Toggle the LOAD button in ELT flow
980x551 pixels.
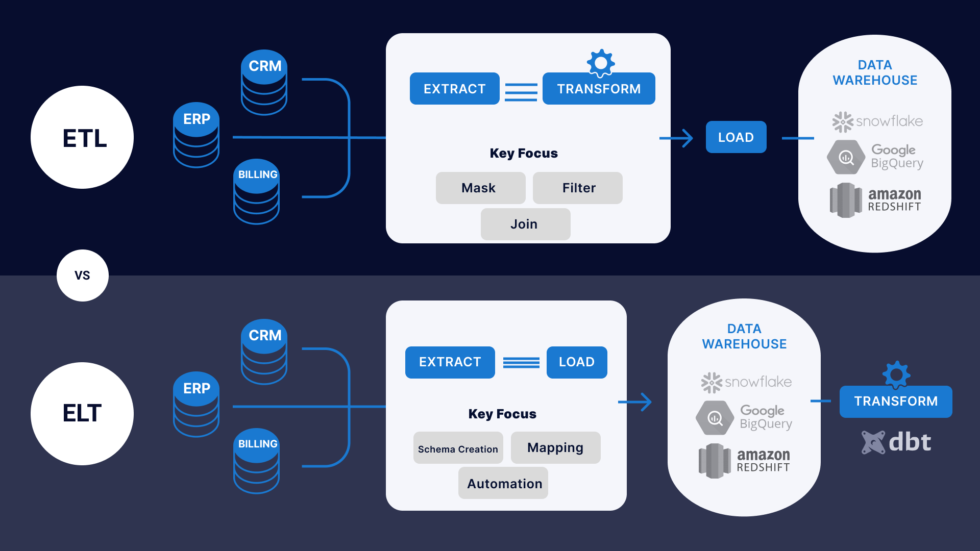575,363
